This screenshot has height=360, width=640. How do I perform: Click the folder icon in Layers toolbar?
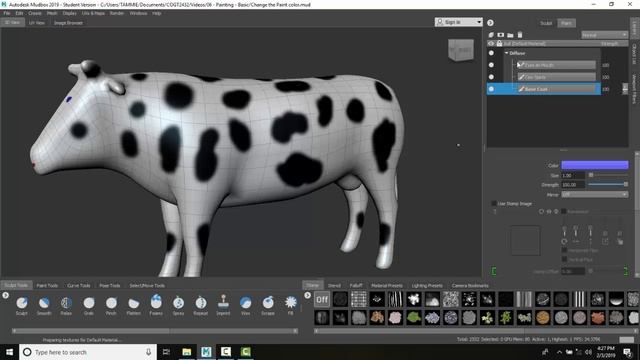coord(510,35)
